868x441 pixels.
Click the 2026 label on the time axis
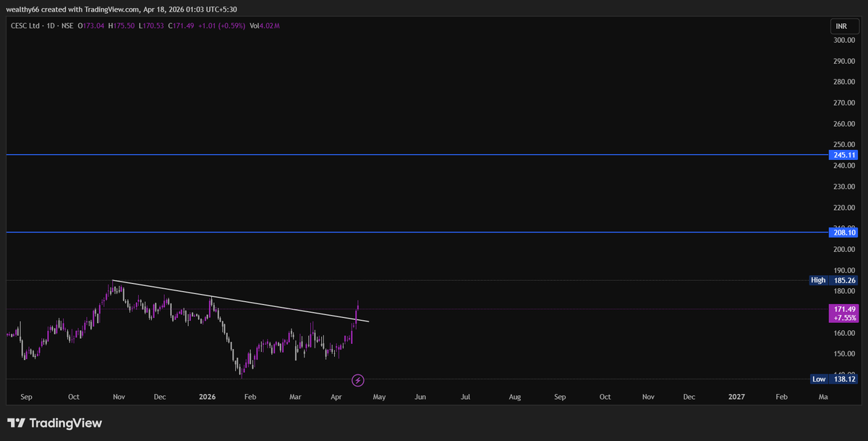tap(207, 397)
